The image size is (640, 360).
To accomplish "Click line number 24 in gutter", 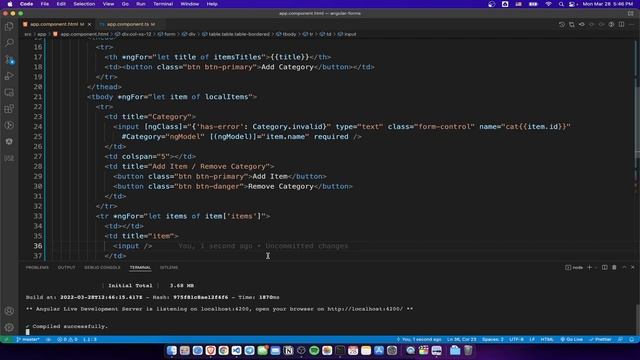I will (x=38, y=127).
